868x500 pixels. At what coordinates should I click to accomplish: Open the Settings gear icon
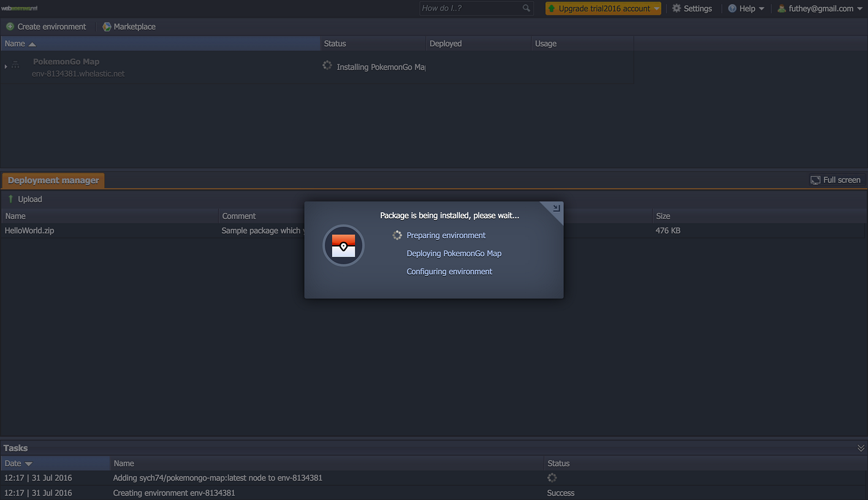tap(676, 8)
